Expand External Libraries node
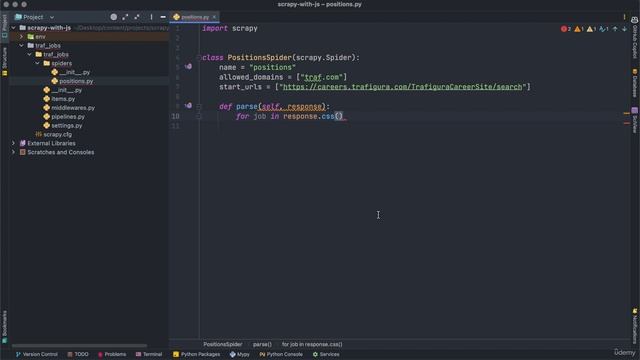The width and height of the screenshot is (640, 360). [13, 143]
